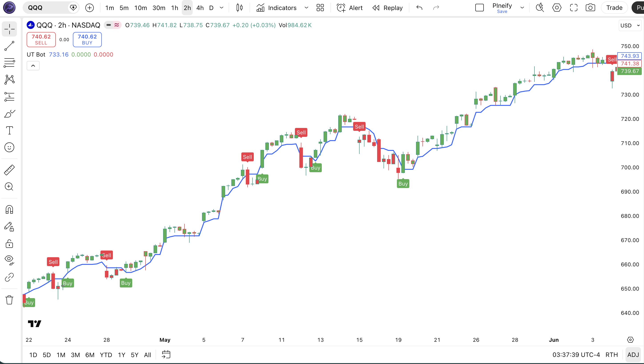Image resolution: width=644 pixels, height=364 pixels.
Task: Switch to the 1h timeframe
Action: tap(174, 8)
